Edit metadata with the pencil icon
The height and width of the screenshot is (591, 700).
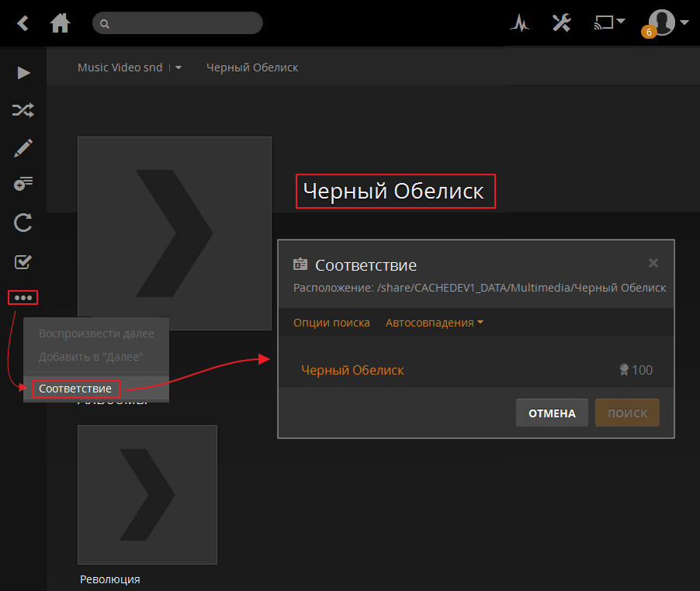23,147
